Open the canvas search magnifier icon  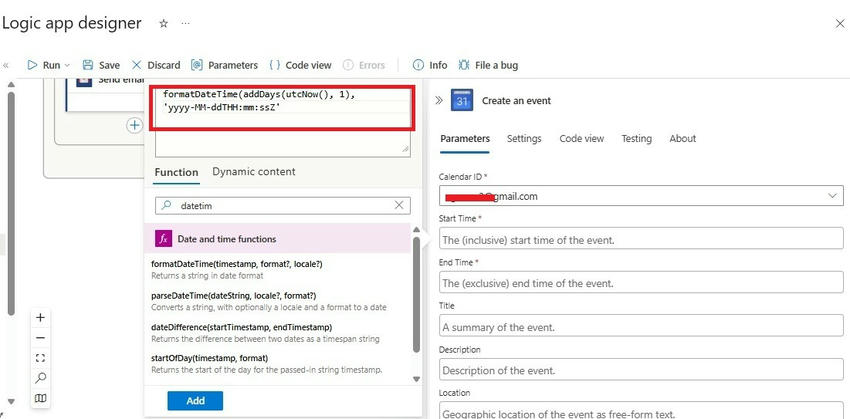40,377
